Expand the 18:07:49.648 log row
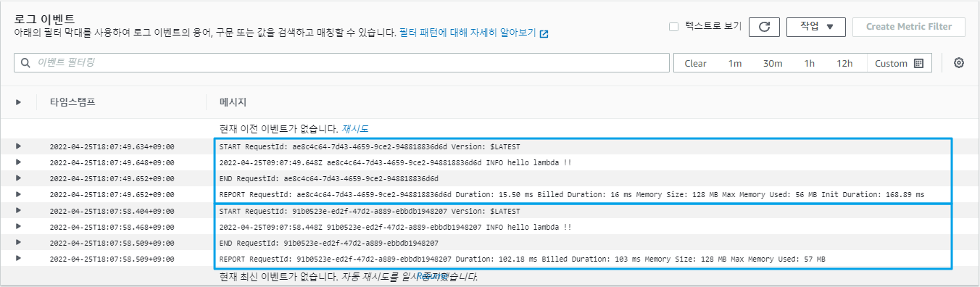 [x=18, y=162]
